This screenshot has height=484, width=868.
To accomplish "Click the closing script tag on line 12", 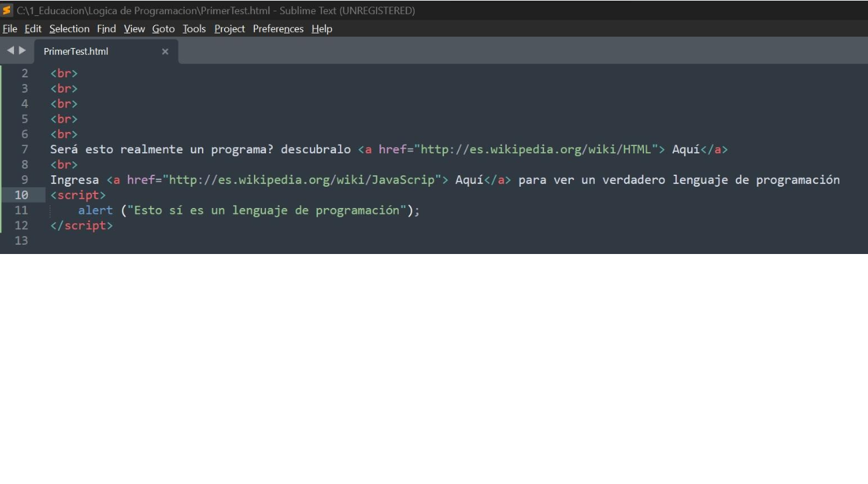I will tap(81, 225).
